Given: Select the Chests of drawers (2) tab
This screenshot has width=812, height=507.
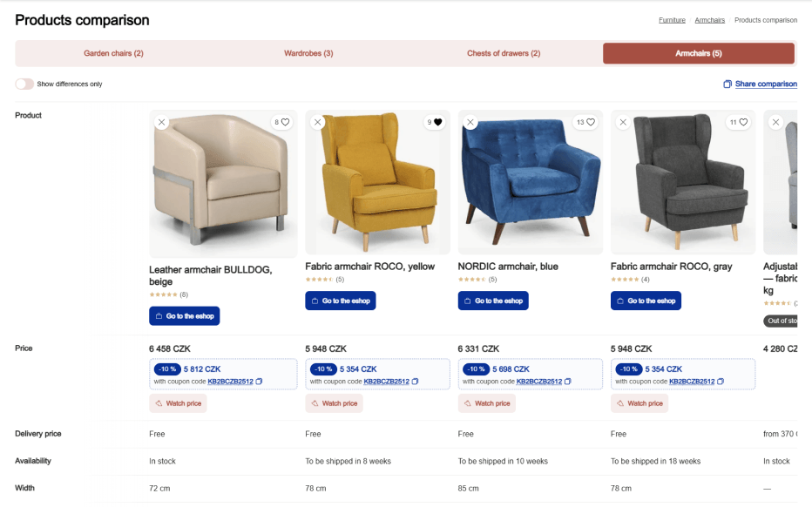Looking at the screenshot, I should tap(504, 54).
